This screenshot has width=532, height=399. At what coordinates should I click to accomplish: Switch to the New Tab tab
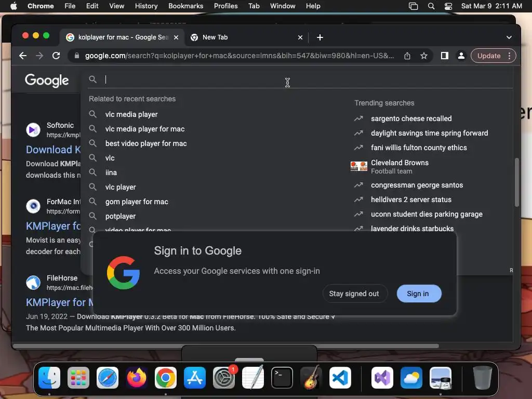[246, 37]
